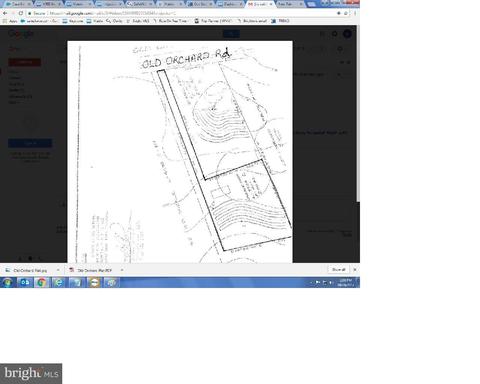Open the Bright MLS bookmark
480x384 pixels.
(x=138, y=21)
